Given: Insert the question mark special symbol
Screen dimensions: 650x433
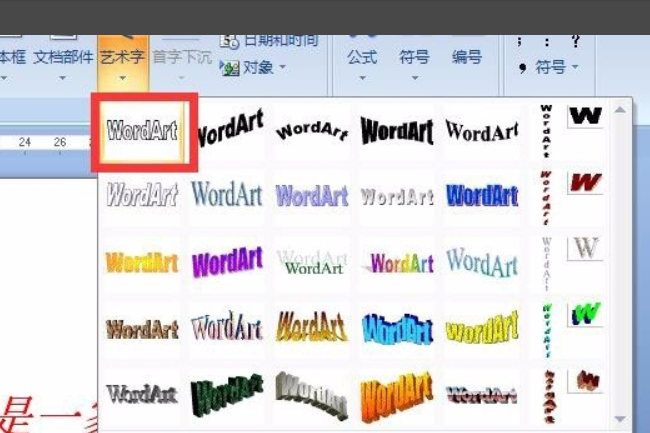Looking at the screenshot, I should tap(575, 41).
